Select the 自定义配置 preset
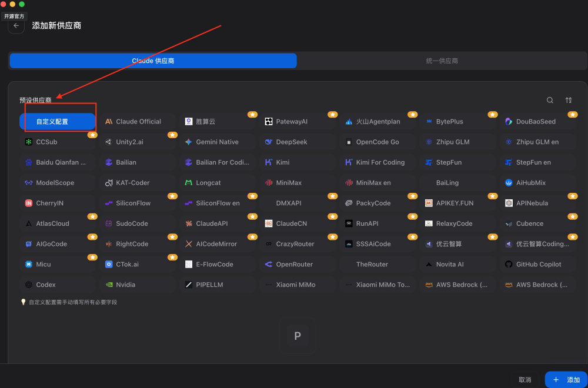Image resolution: width=588 pixels, height=388 pixels. pyautogui.click(x=58, y=122)
